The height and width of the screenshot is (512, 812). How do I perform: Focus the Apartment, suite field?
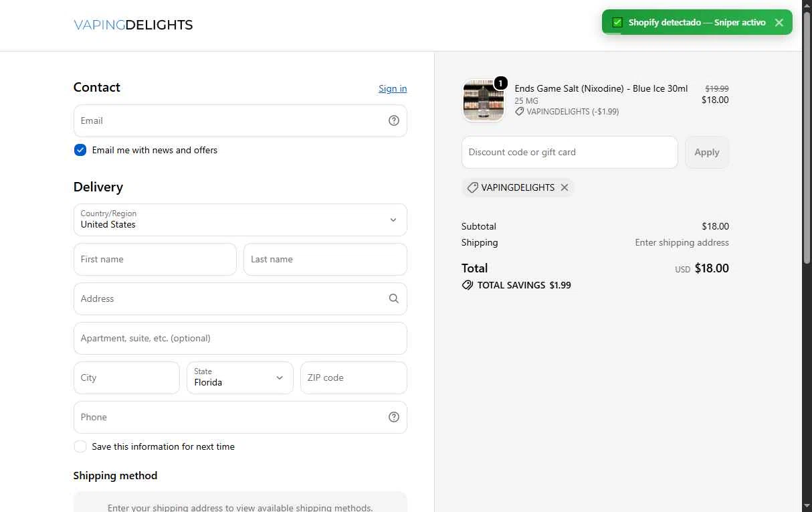point(240,338)
